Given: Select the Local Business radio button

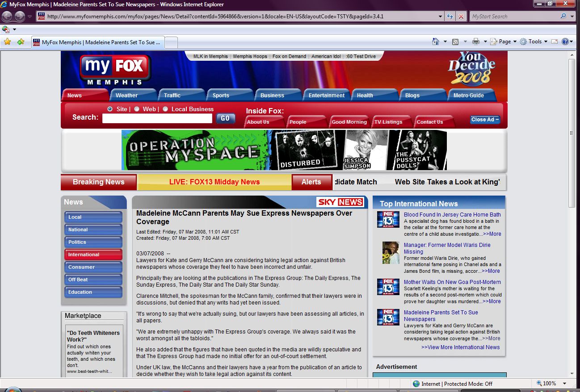Looking at the screenshot, I should [x=165, y=109].
